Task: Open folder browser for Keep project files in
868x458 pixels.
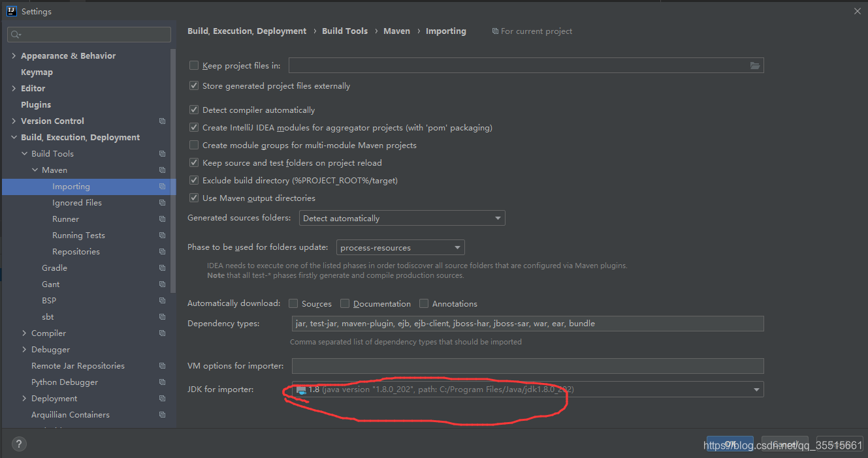Action: [x=755, y=65]
